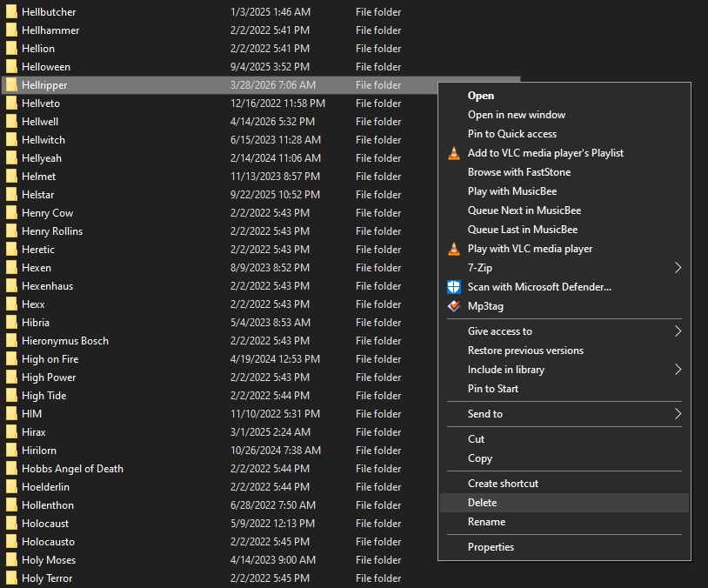The width and height of the screenshot is (708, 588).
Task: Choose Play with MusicBee
Action: [x=512, y=191]
